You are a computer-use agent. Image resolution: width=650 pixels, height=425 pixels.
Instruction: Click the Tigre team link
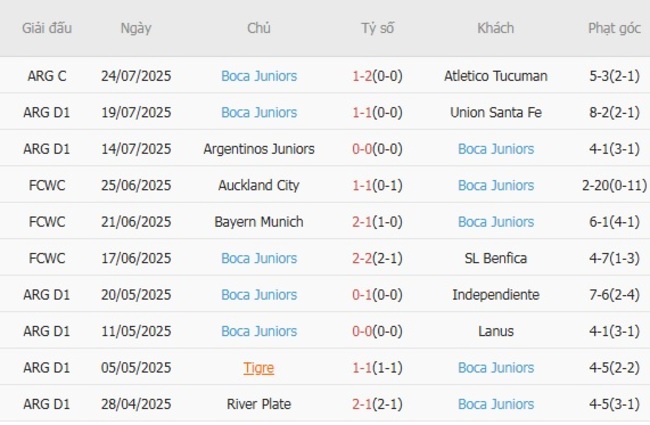click(x=259, y=368)
